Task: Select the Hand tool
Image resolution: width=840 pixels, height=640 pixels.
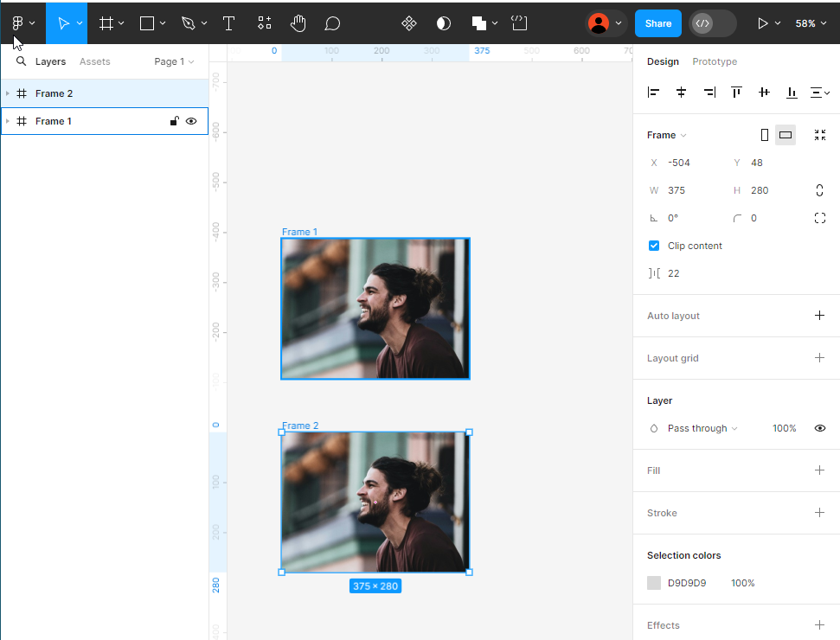Action: [298, 23]
